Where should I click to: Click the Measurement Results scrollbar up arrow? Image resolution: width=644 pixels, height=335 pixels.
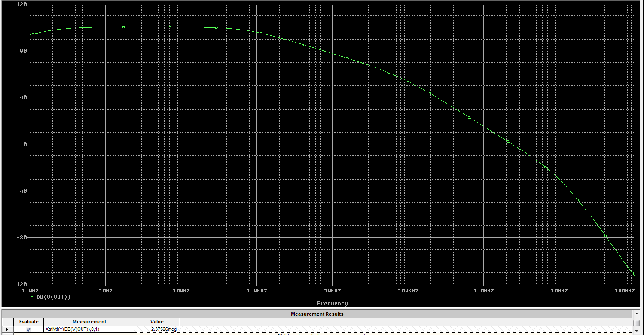pos(636,314)
